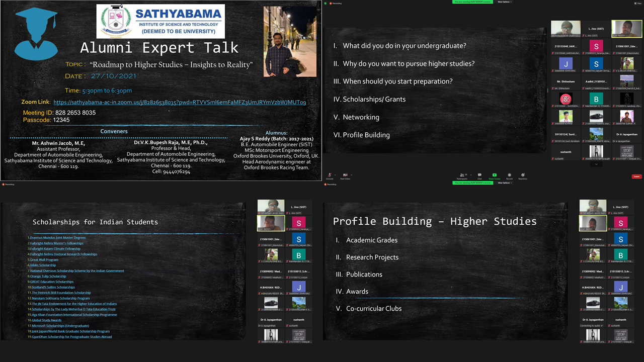Select Ashwin Jacob video tile in agenda window
The image size is (644, 362).
pos(566,29)
